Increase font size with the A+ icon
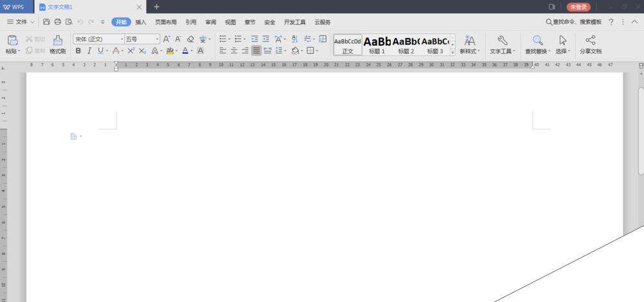The height and width of the screenshot is (302, 644). [x=166, y=39]
